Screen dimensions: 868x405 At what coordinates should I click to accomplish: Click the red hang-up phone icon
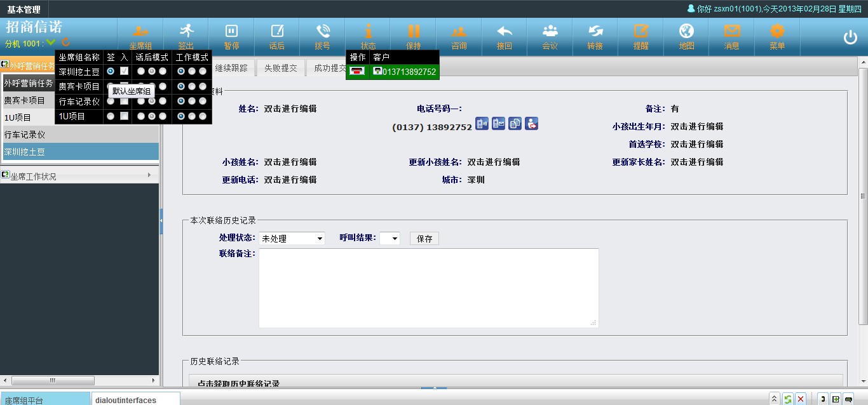coord(357,72)
